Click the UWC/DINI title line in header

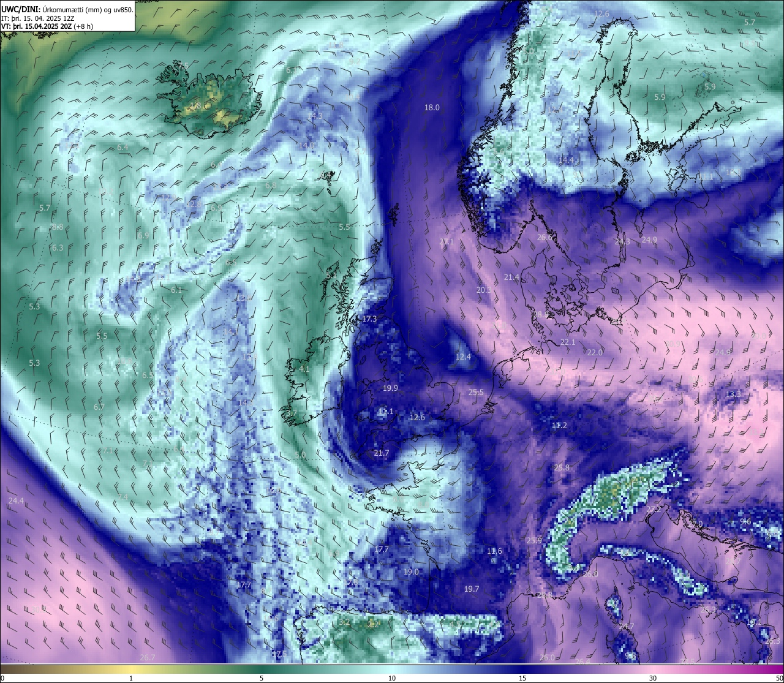click(x=67, y=9)
